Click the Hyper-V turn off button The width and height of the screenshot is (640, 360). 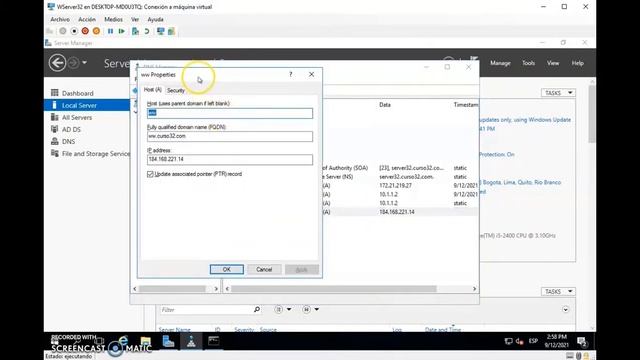pos(74,31)
